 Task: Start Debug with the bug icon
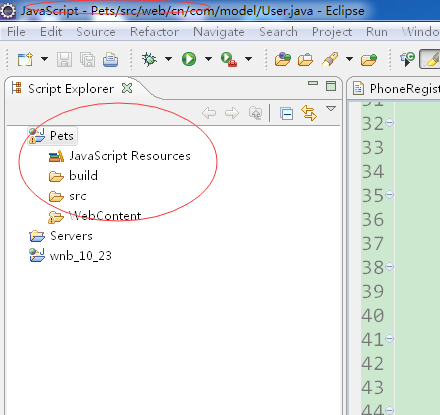click(x=149, y=59)
